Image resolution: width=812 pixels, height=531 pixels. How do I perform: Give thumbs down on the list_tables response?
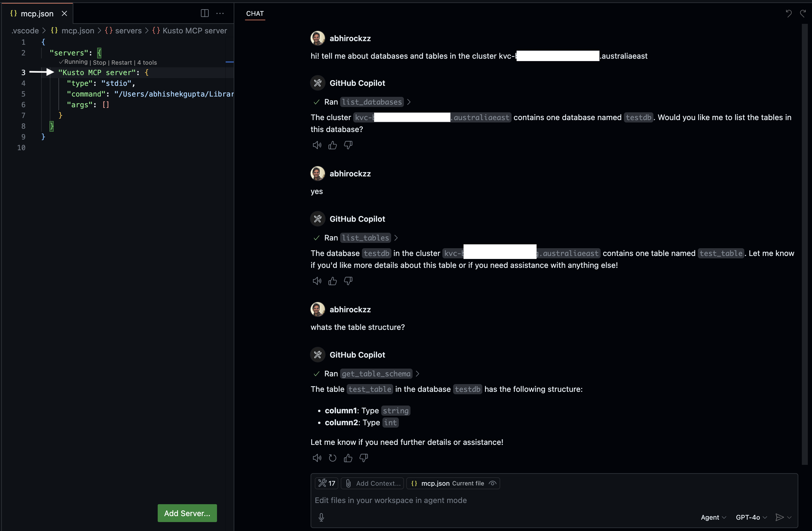pos(348,281)
